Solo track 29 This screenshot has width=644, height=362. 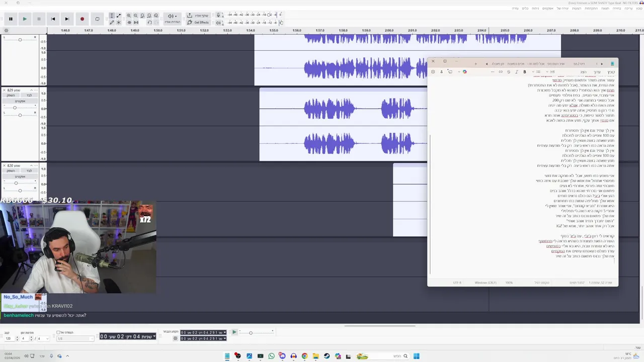click(29, 96)
